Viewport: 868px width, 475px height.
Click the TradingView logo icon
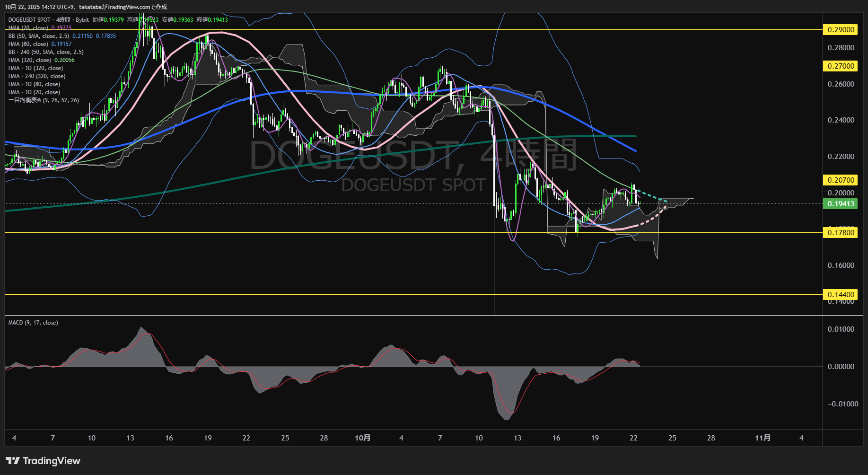[x=13, y=461]
